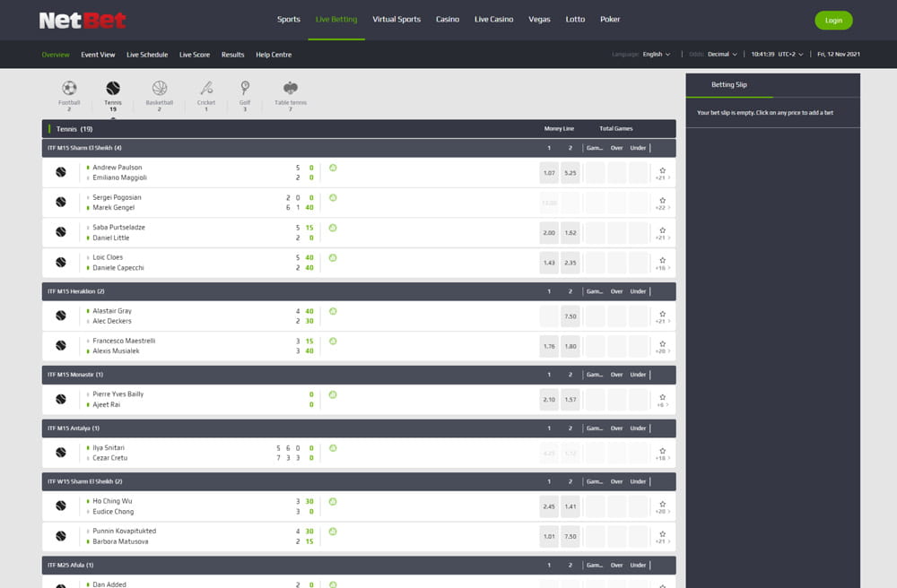
Task: Open live tracker for Pierre Yves Bailly match
Action: tap(333, 395)
